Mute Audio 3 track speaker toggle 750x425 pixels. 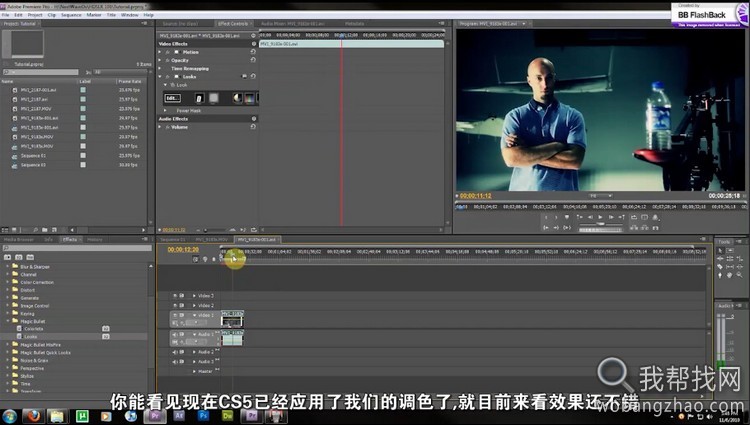174,362
